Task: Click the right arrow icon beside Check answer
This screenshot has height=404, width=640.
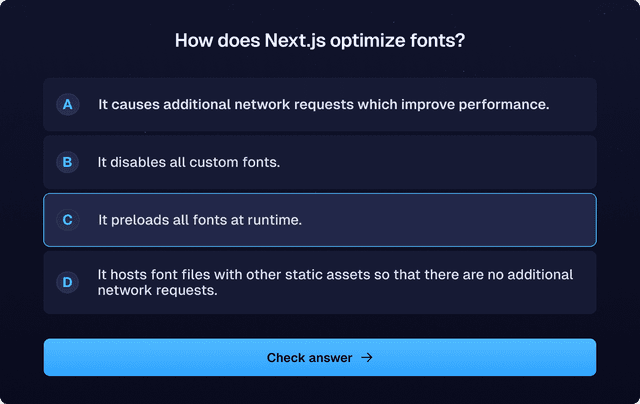Action: coord(367,357)
